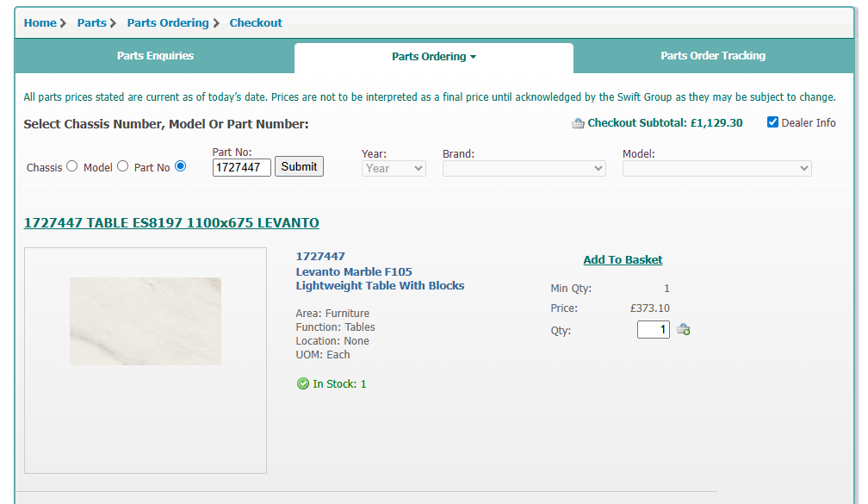Select the Model radio button
868x504 pixels.
pyautogui.click(x=122, y=166)
